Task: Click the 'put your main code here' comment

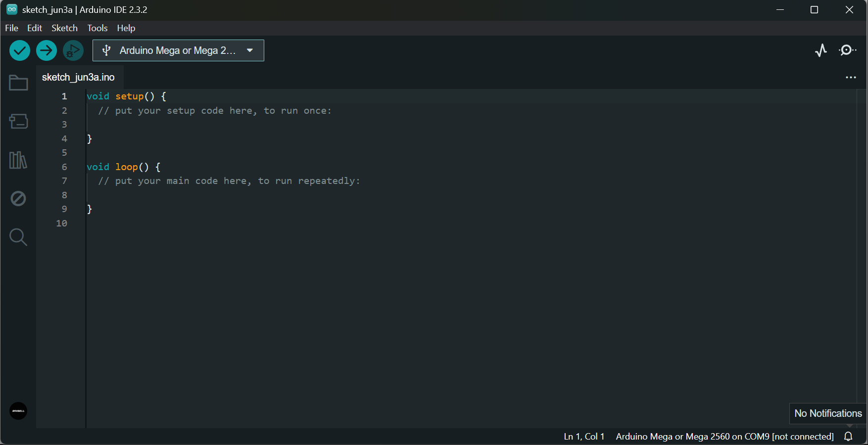Action: [229, 181]
